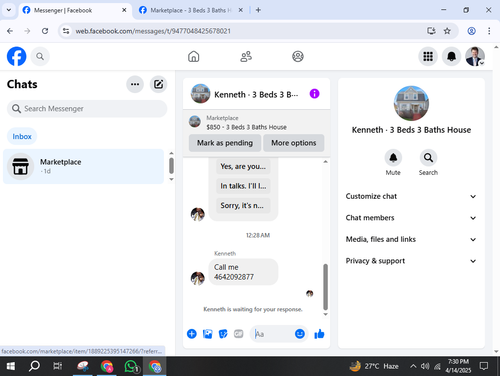Open Task View on taskbar
The image size is (500, 376).
58,366
